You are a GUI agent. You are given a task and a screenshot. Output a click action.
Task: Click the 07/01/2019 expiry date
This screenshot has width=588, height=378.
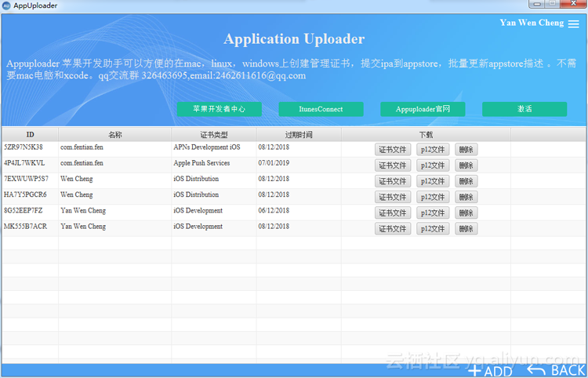(274, 163)
